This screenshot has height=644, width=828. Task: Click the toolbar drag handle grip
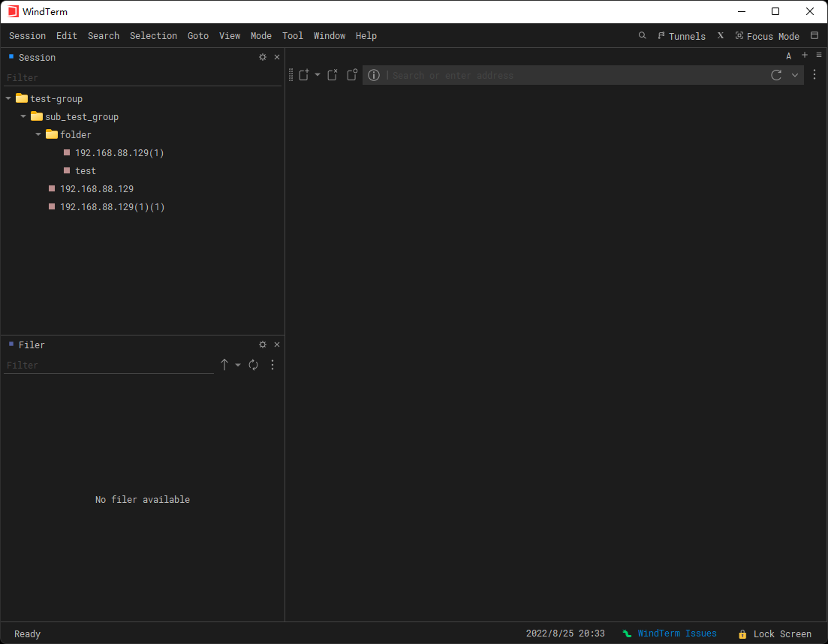coord(291,75)
